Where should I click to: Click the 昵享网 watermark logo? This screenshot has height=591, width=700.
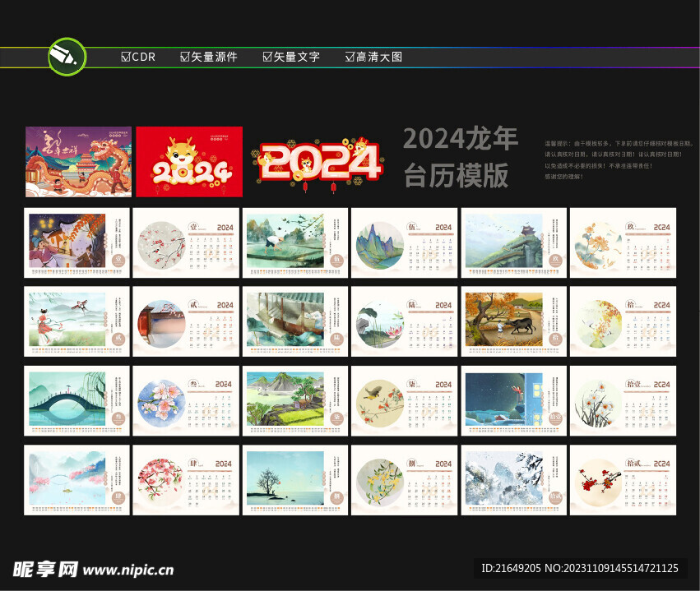tap(45, 569)
